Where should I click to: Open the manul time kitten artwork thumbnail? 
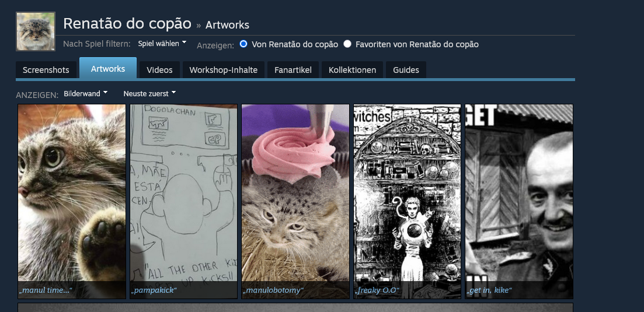coord(72,192)
